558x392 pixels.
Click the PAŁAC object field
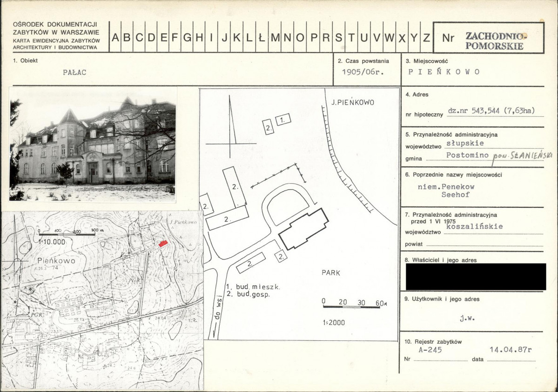click(74, 72)
